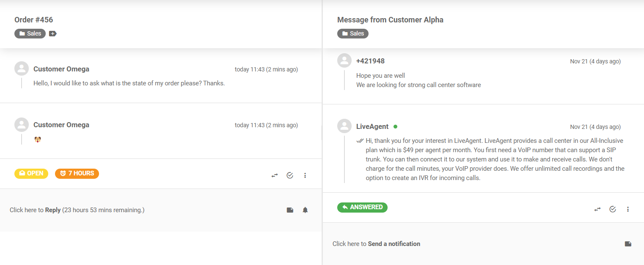Screen dimensions: 644x265
Task: Mark Customer Alpha ticket as resolved
Action: (x=613, y=209)
